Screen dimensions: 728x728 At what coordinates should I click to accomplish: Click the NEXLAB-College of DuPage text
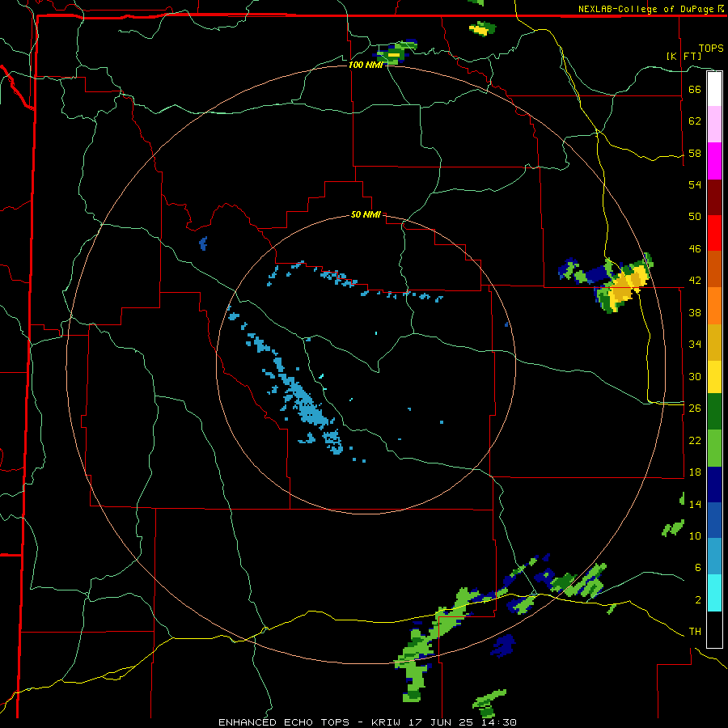645,9
